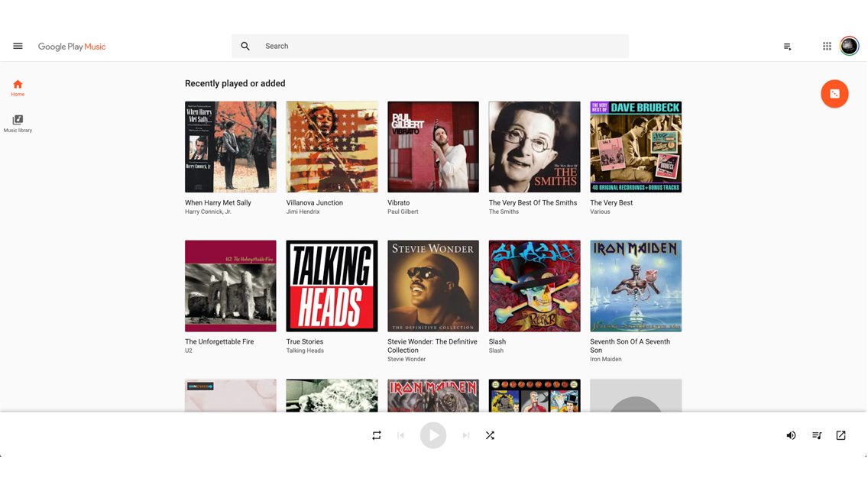Viewport: 868px width, 488px height.
Task: Open When Harry Met Sally album cover
Action: click(x=230, y=147)
